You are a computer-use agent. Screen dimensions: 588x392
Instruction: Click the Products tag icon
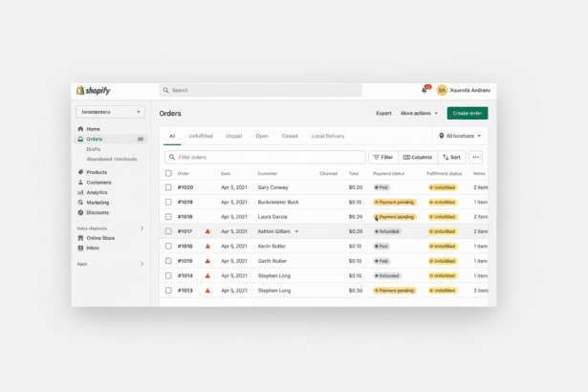coord(80,172)
